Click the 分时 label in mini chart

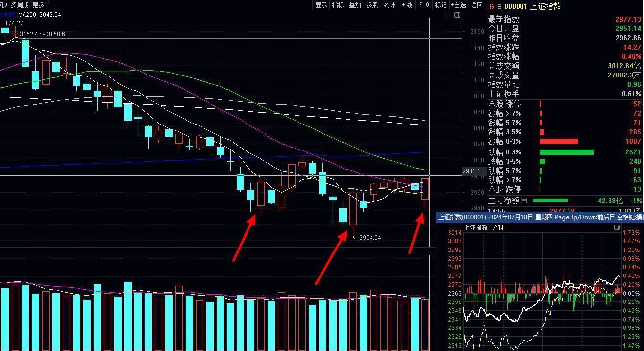point(497,227)
